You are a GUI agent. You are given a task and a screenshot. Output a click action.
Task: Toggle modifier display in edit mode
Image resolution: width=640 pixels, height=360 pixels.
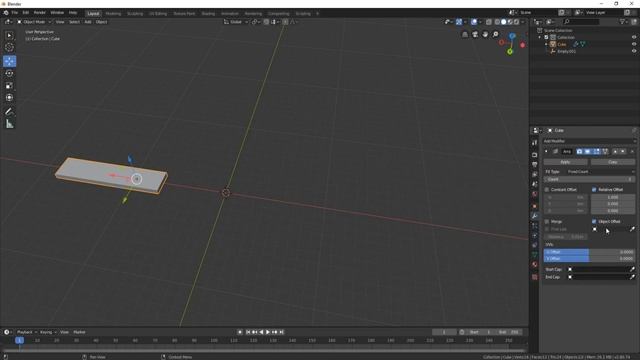(596, 151)
